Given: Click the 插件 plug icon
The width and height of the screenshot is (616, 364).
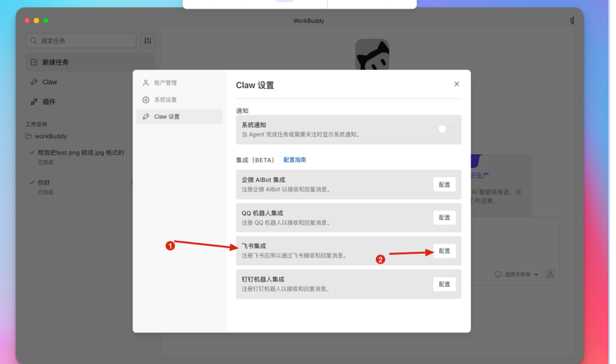Looking at the screenshot, I should (x=34, y=102).
